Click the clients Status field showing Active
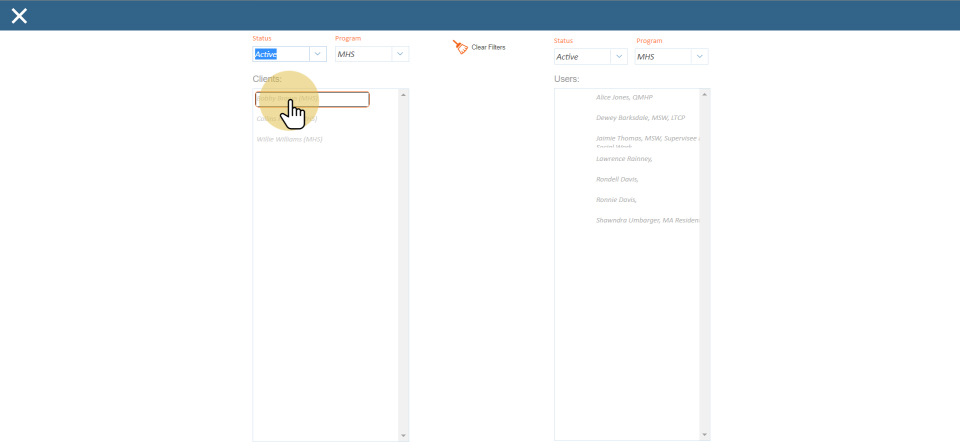 (x=279, y=54)
